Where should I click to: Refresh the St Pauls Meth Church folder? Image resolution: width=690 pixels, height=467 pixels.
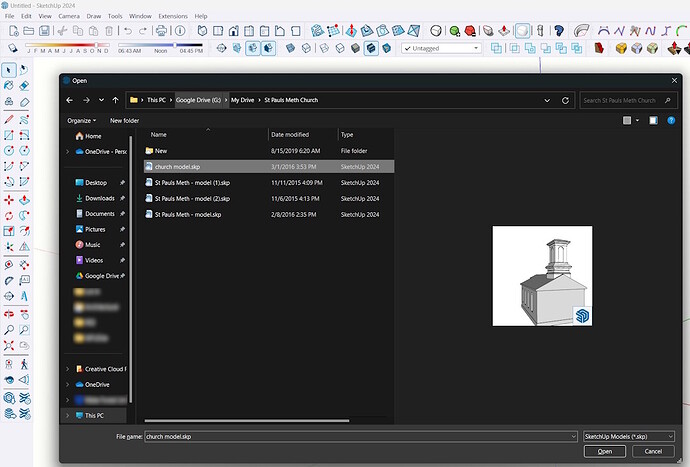pyautogui.click(x=566, y=100)
